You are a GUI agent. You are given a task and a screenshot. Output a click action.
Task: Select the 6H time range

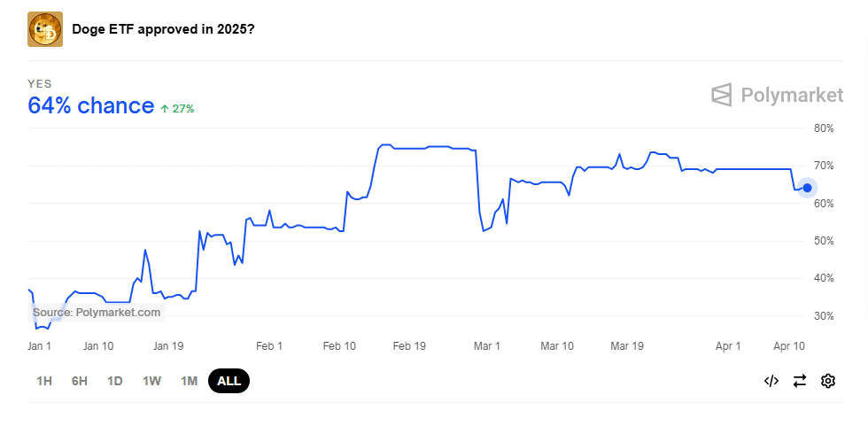pyautogui.click(x=80, y=381)
